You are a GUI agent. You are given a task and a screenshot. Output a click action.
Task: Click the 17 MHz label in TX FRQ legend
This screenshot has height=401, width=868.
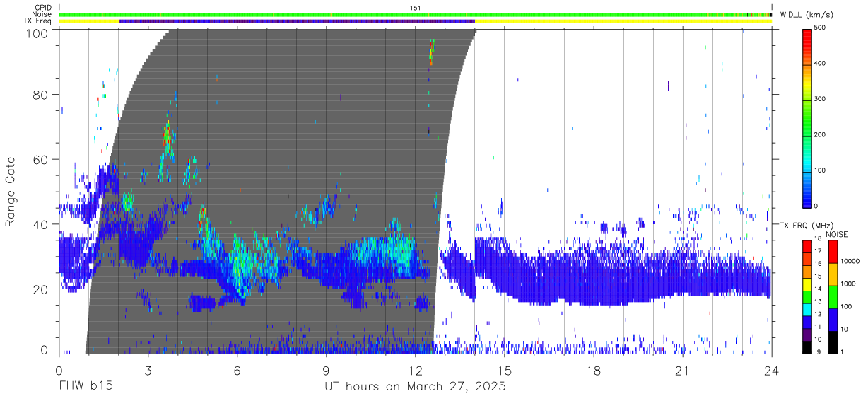(x=819, y=251)
